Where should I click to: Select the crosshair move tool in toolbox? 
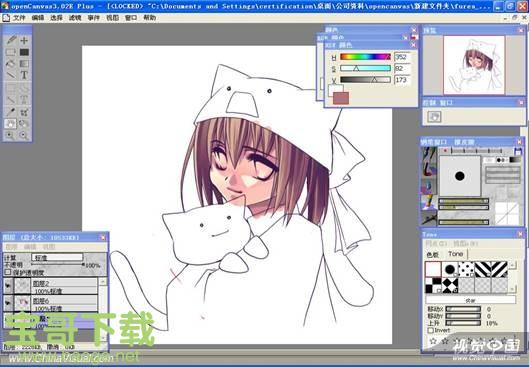point(24,40)
